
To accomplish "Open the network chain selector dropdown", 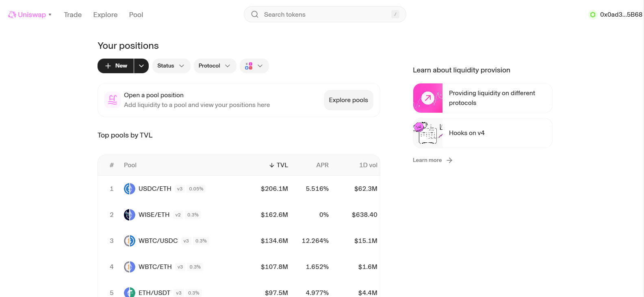I will pos(254,66).
